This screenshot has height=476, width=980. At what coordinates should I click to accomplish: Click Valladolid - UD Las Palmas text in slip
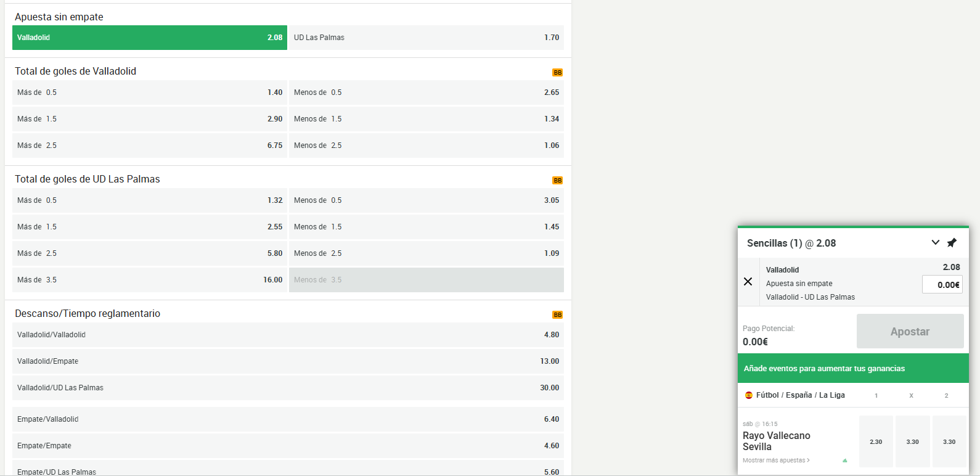[x=811, y=297]
